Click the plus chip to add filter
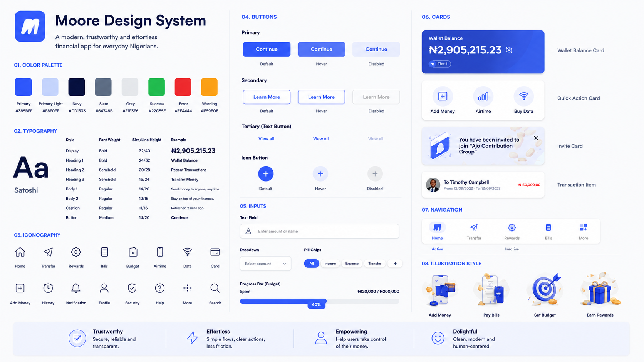644x362 pixels. click(395, 264)
